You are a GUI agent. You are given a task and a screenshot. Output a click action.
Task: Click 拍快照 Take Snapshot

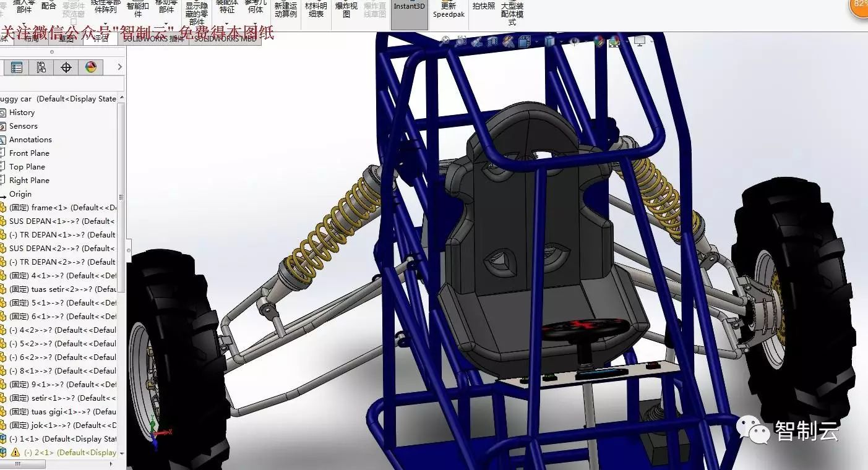484,6
